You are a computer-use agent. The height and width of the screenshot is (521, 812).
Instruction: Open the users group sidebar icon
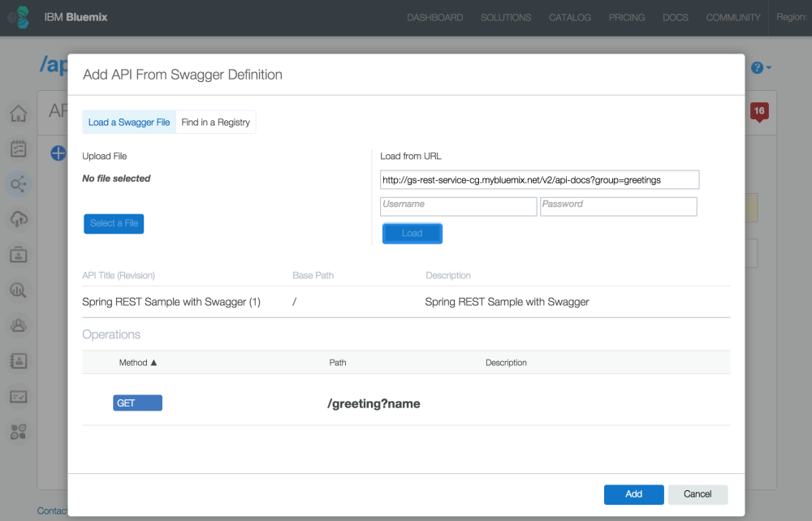(19, 325)
